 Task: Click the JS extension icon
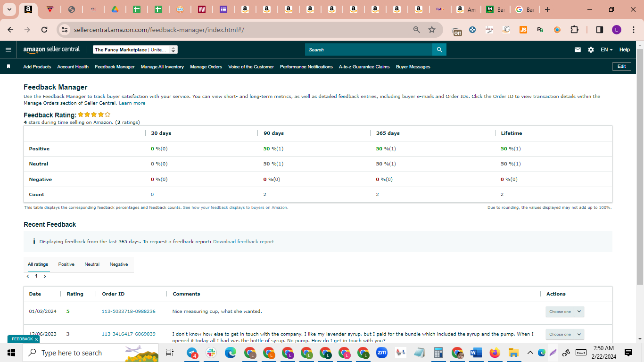click(x=523, y=30)
